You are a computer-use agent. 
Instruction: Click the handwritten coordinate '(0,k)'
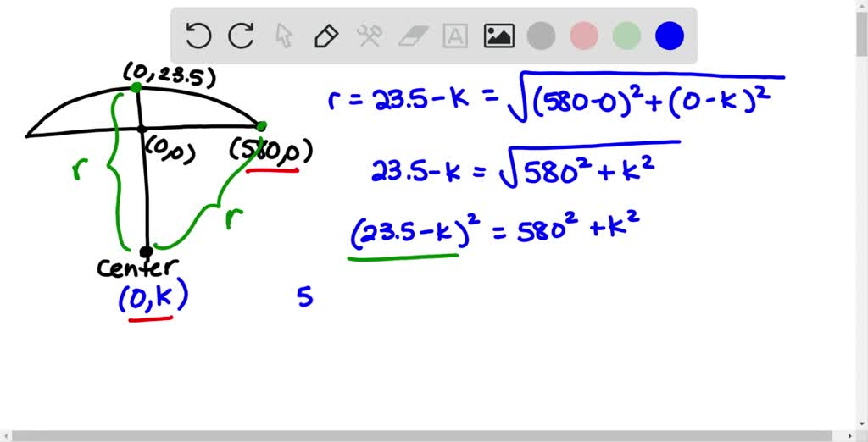pyautogui.click(x=153, y=297)
